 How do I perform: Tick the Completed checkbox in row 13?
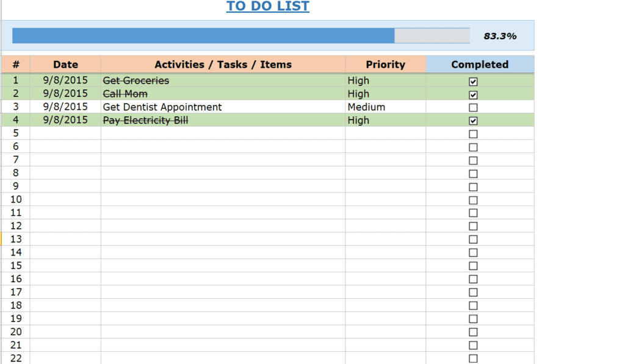click(x=473, y=240)
